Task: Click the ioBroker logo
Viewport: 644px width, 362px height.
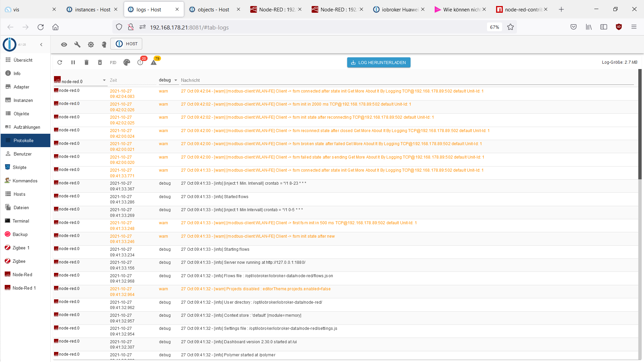Action: tap(10, 44)
